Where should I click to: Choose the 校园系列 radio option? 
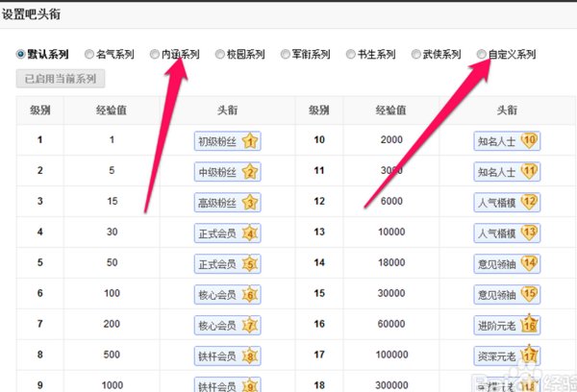(x=219, y=54)
